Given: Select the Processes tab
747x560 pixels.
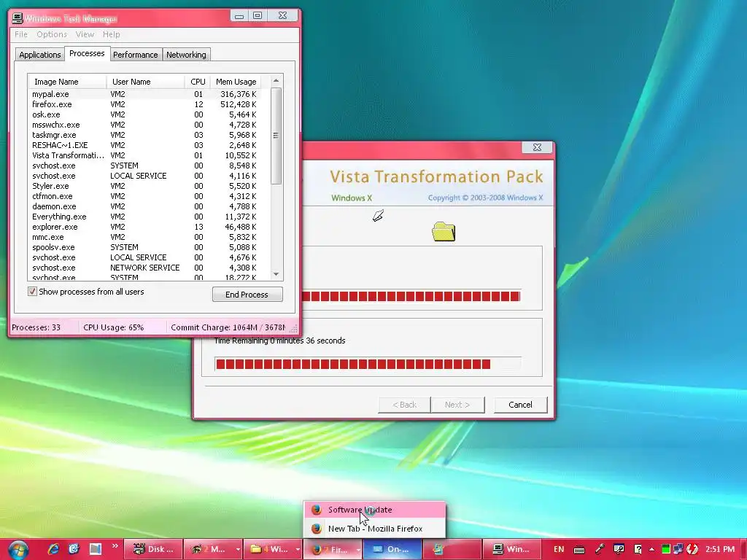Looking at the screenshot, I should tap(87, 53).
